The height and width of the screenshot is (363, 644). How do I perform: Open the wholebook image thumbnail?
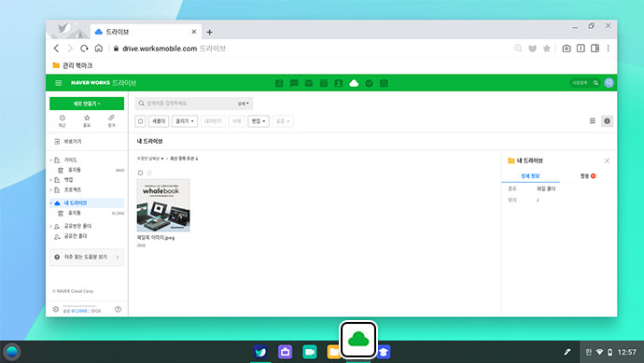click(163, 205)
